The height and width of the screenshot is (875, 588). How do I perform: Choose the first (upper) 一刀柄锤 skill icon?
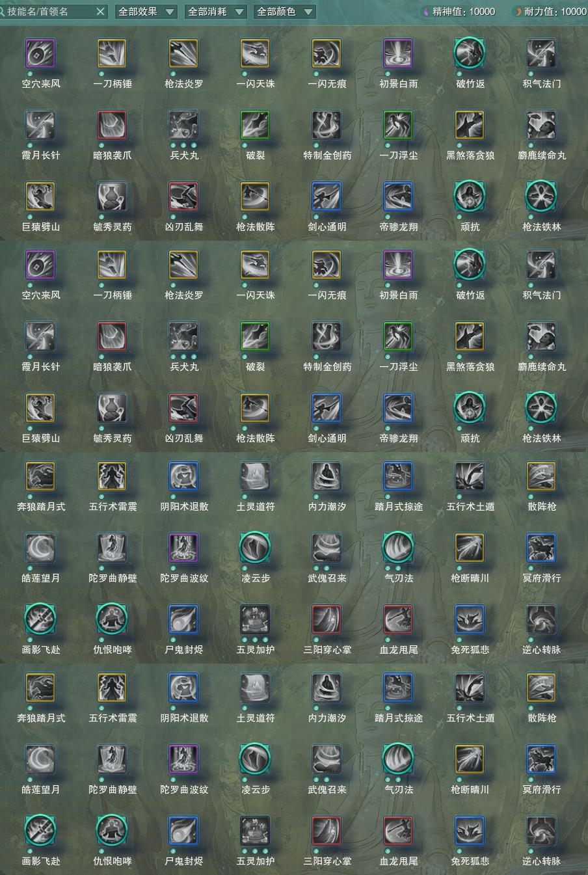112,53
